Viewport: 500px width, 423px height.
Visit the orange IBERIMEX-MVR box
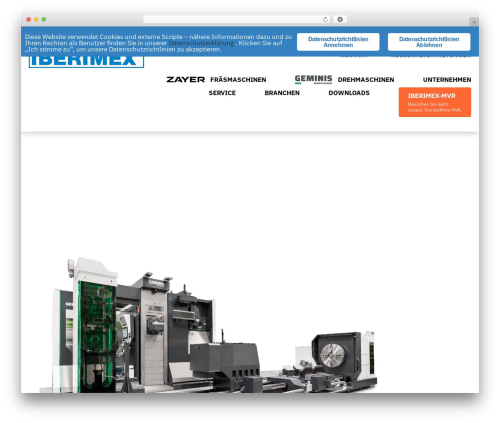435,102
